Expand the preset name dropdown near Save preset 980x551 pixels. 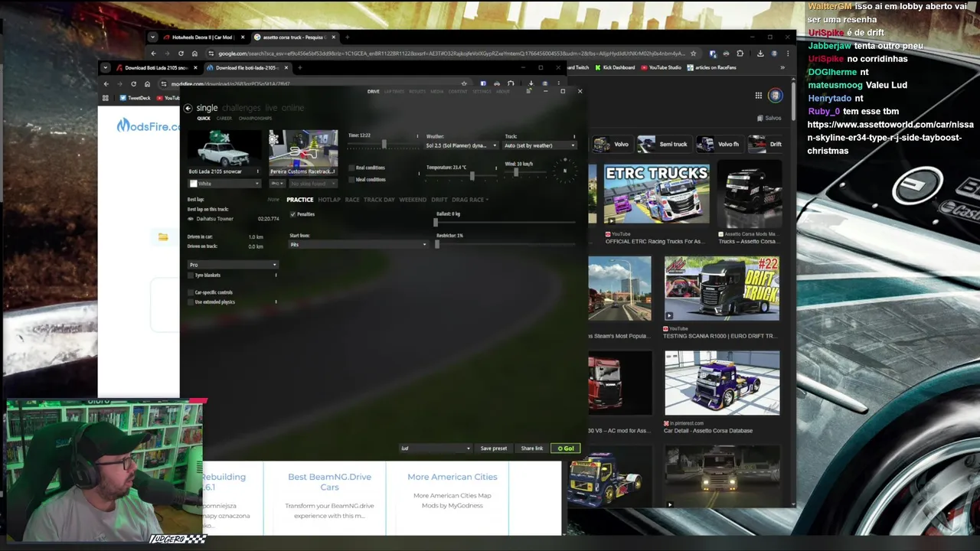[x=435, y=448]
